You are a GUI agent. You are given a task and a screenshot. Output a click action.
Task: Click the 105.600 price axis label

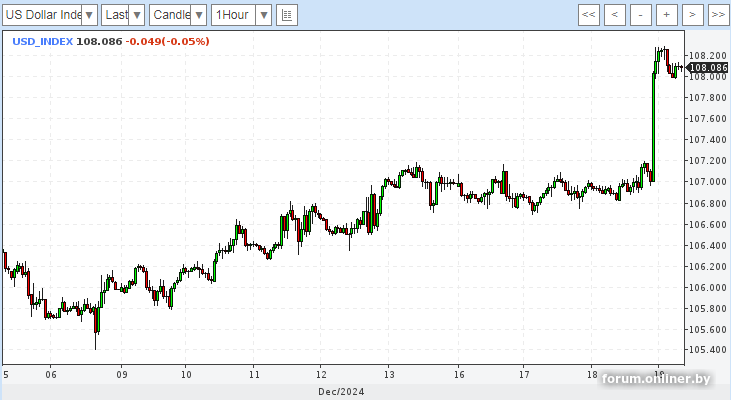pos(708,329)
